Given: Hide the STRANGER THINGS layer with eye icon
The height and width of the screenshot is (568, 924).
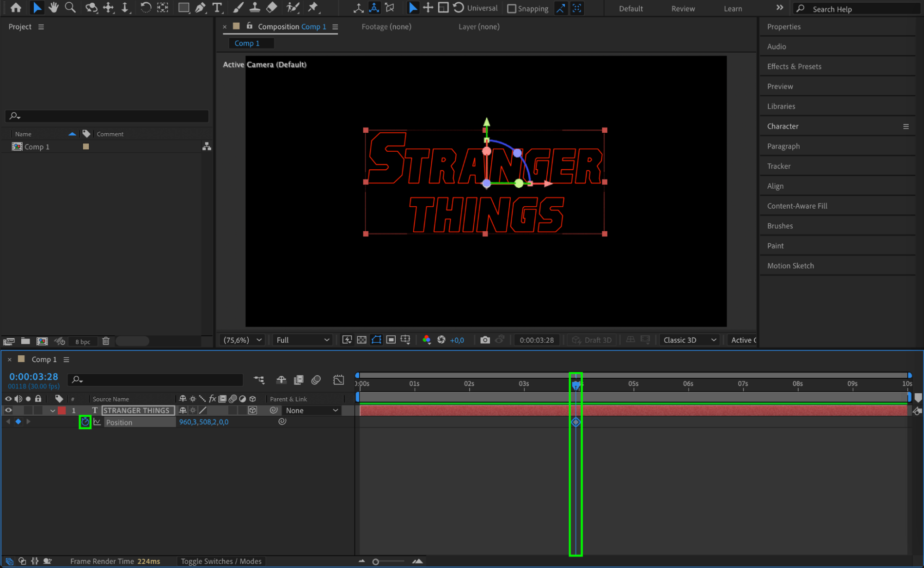Looking at the screenshot, I should click(x=8, y=410).
